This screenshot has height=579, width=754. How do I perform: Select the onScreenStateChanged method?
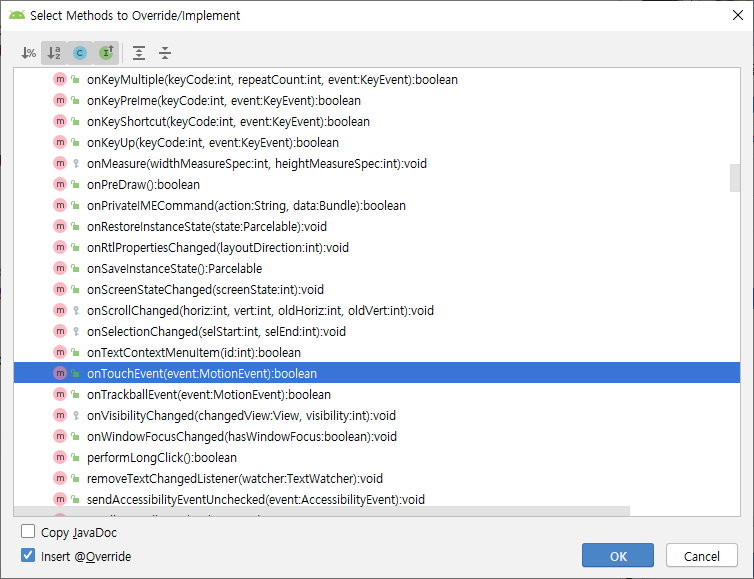click(x=377, y=290)
